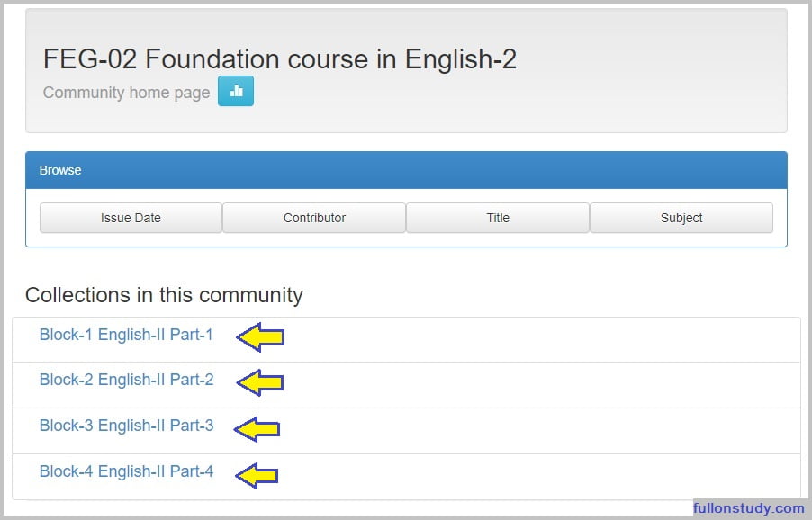This screenshot has width=812, height=520.
Task: Open Block-4 English-II Part-4 collection
Action: (126, 471)
